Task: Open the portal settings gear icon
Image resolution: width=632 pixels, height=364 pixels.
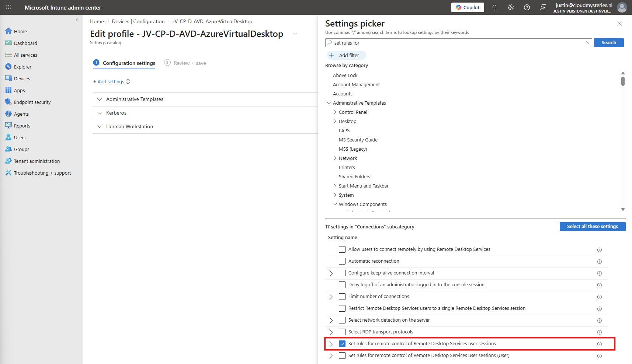Action: tap(511, 7)
